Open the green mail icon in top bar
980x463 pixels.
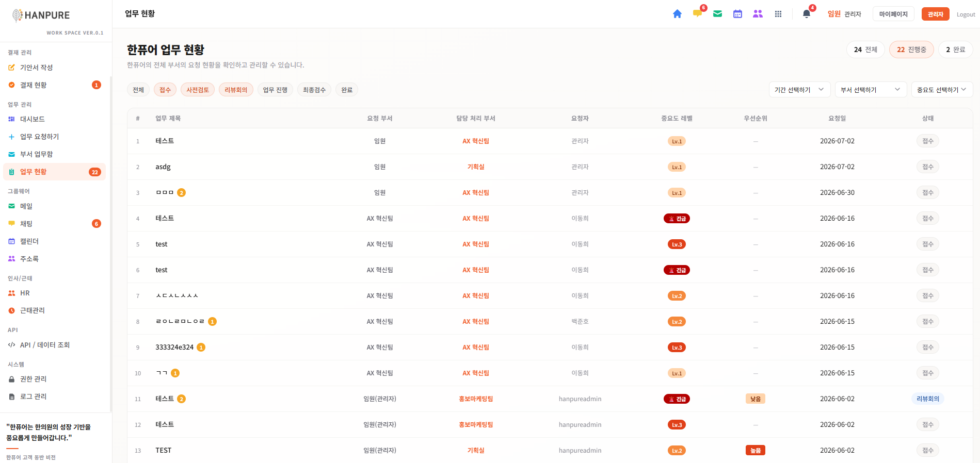717,14
